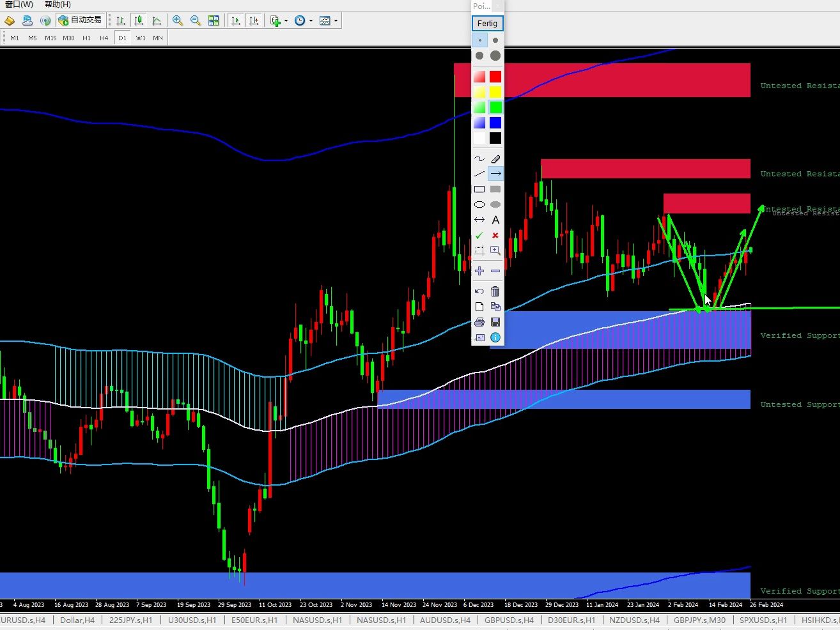Activate the magnifier zoom-area tool
The height and width of the screenshot is (630, 840).
[x=495, y=250]
